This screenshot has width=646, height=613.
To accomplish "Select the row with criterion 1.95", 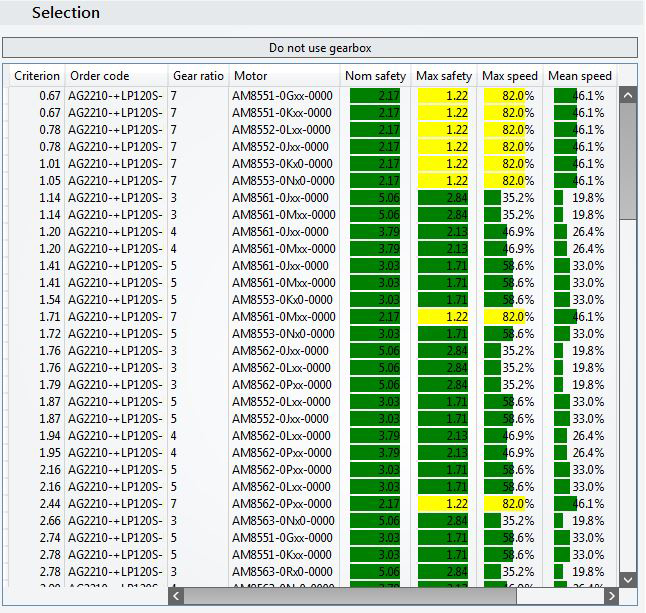I will [313, 452].
